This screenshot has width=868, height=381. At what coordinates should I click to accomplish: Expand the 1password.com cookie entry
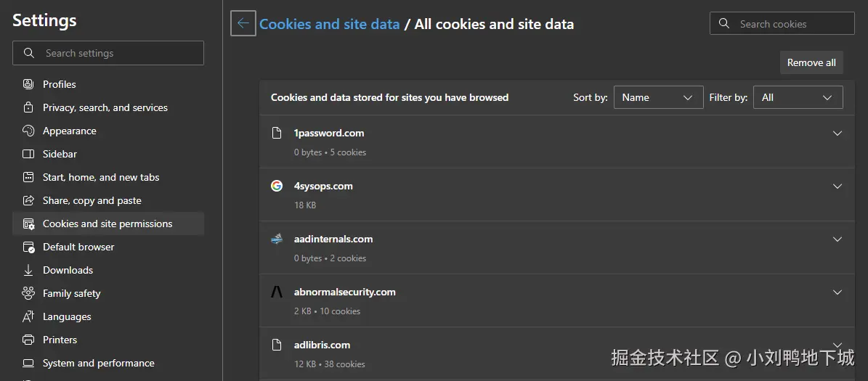pos(837,134)
